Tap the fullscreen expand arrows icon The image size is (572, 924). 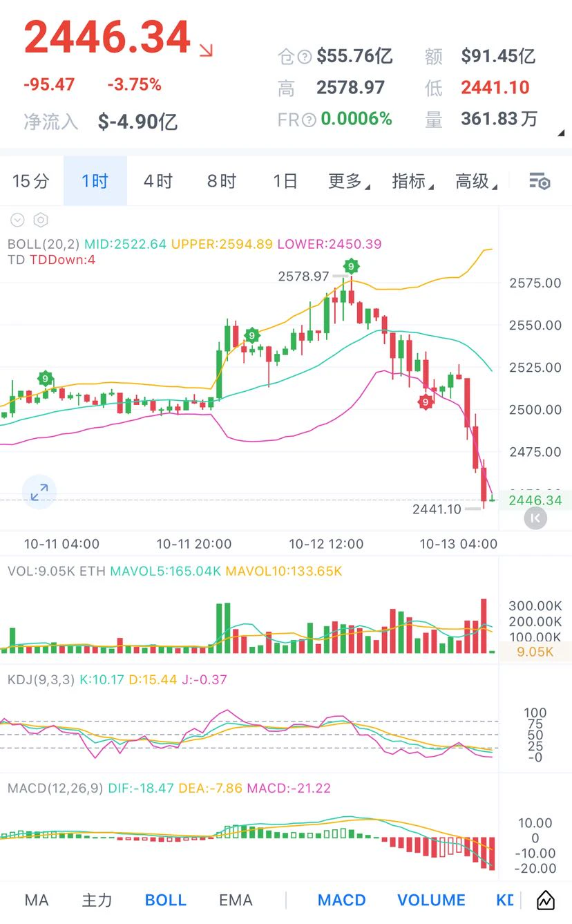tap(39, 492)
